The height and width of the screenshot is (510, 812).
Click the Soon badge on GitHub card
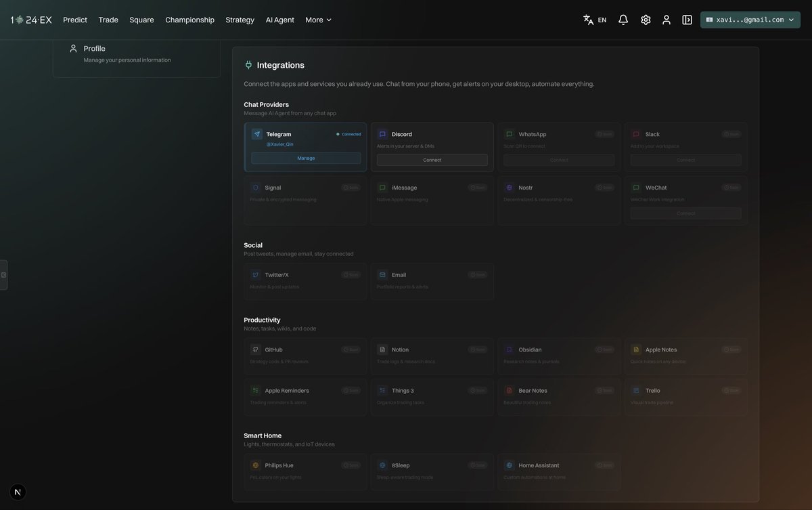[x=351, y=349]
